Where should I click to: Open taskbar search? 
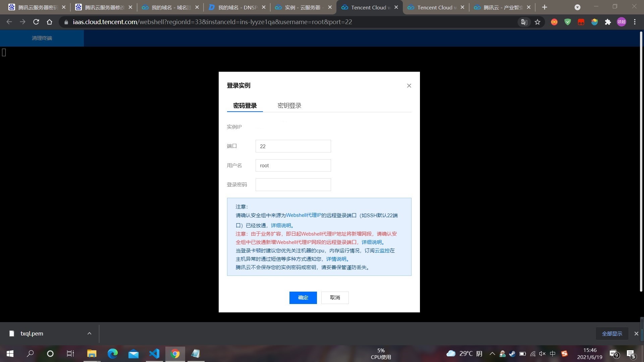click(x=30, y=354)
